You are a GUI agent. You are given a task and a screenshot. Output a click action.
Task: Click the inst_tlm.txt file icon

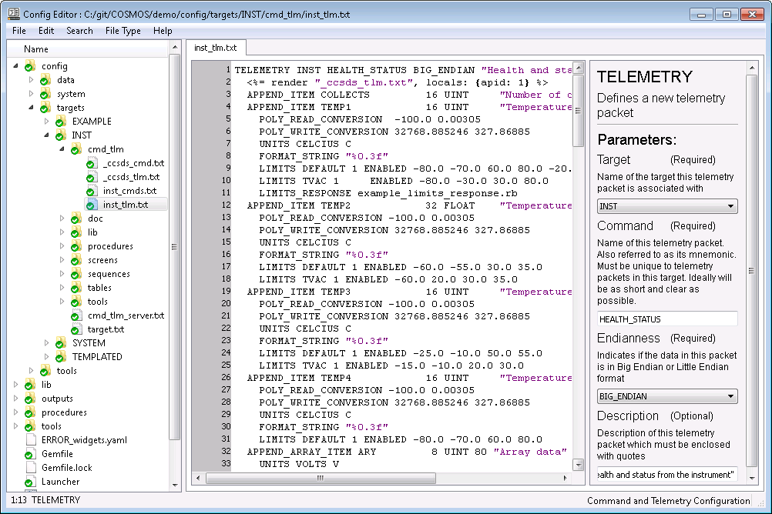[x=91, y=204]
